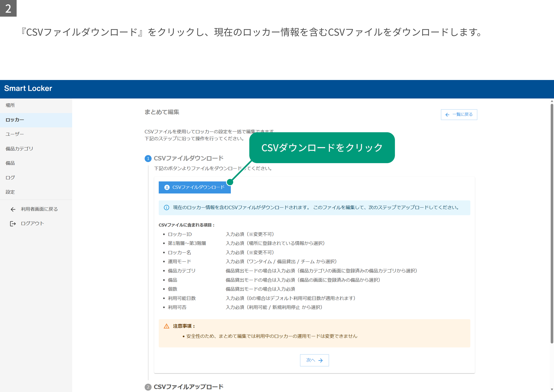Click the 次へ button
The height and width of the screenshot is (392, 554).
[x=314, y=360]
